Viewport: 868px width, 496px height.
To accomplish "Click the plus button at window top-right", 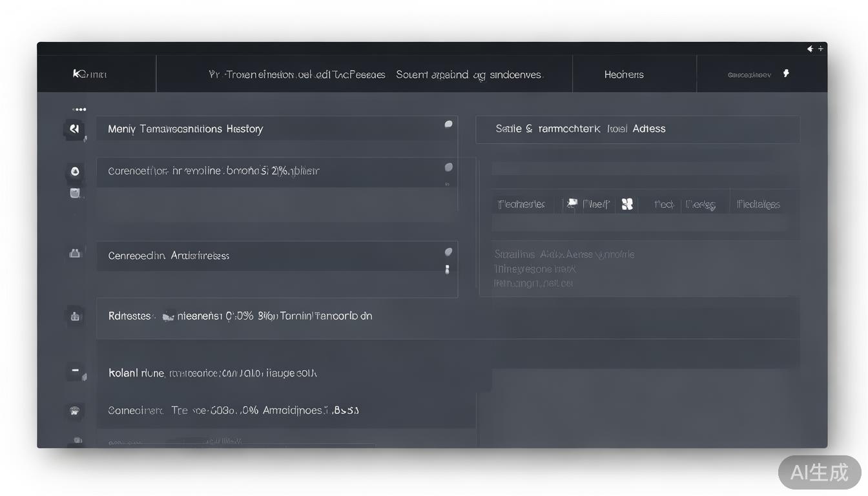I will click(821, 48).
